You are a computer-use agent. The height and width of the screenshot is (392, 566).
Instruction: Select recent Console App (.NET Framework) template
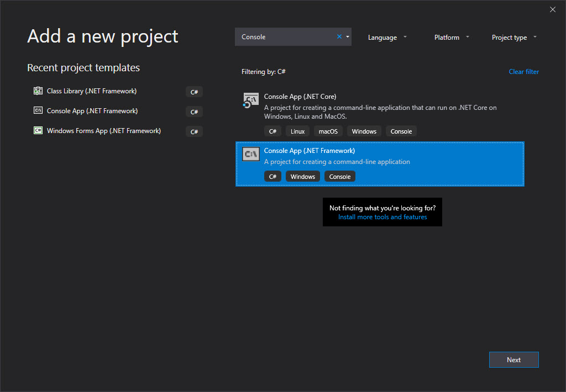tap(92, 111)
